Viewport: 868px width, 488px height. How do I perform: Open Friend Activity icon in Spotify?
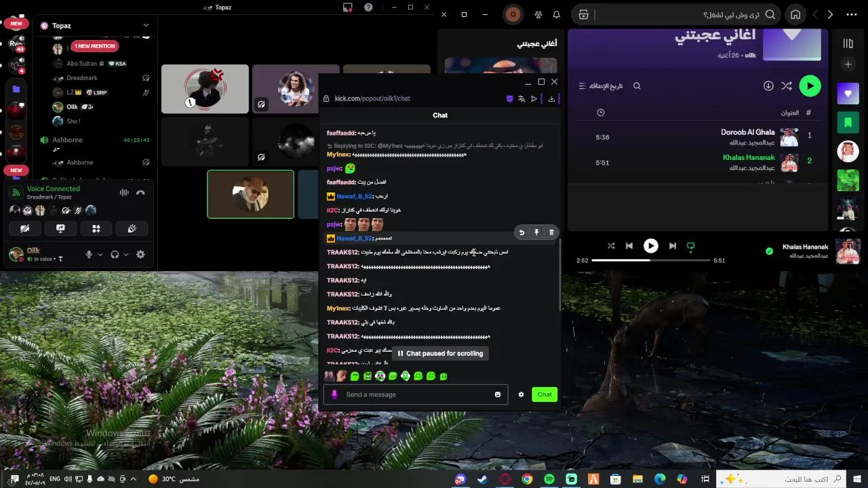[538, 14]
